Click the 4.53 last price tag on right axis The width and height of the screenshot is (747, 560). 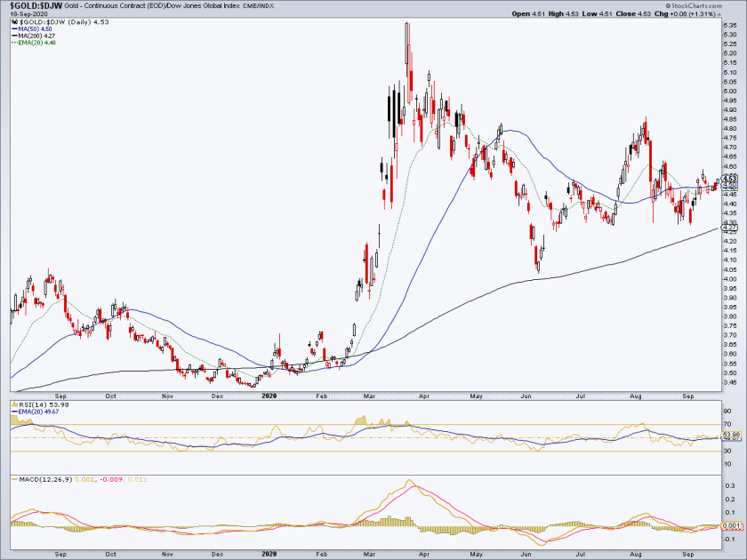click(x=730, y=179)
